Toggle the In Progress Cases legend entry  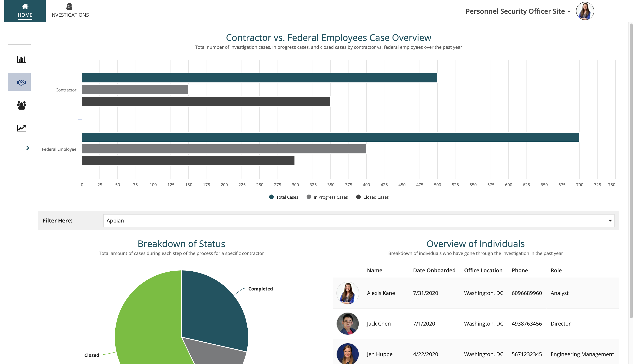click(x=327, y=197)
